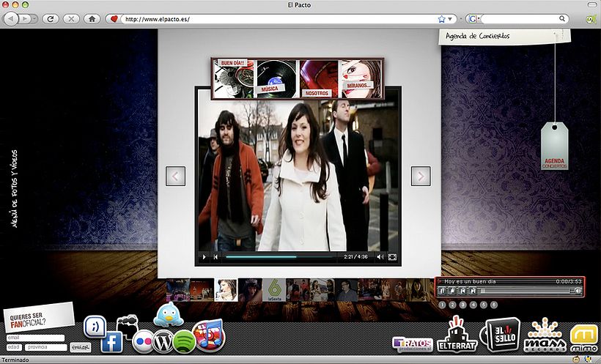Adjust the audio player volume slider
Viewport: 601px width, 364px height.
(572, 291)
